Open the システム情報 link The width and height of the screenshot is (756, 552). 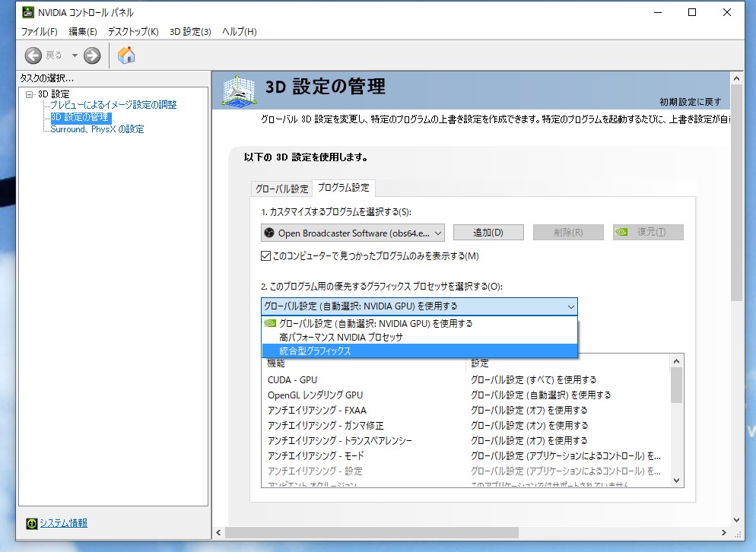click(x=63, y=523)
